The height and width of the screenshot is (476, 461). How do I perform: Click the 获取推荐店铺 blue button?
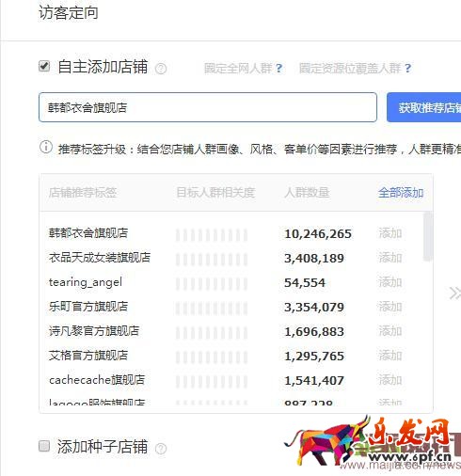click(424, 107)
